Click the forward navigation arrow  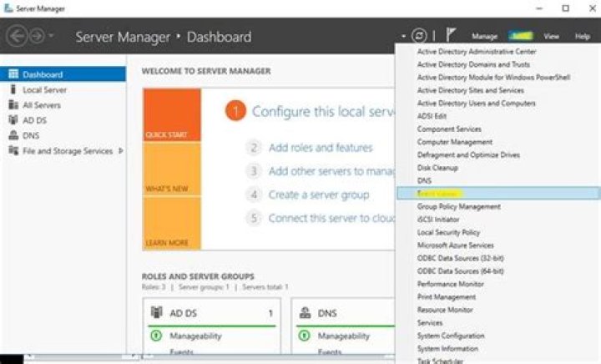point(38,36)
